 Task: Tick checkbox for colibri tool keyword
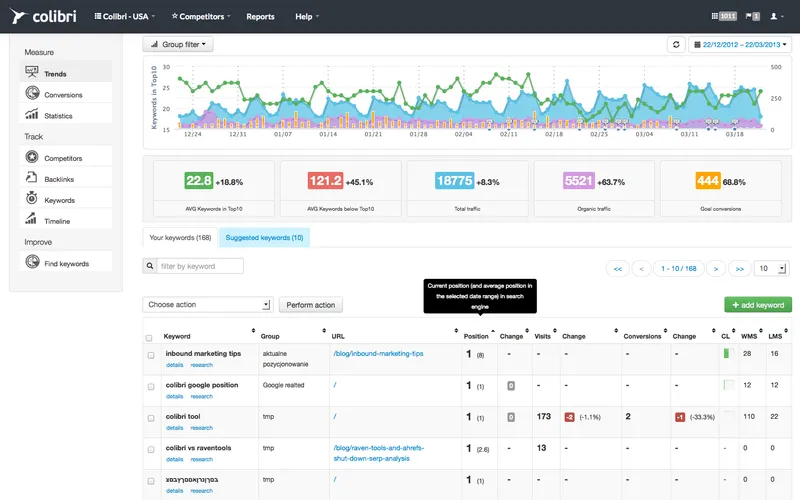[x=151, y=418]
